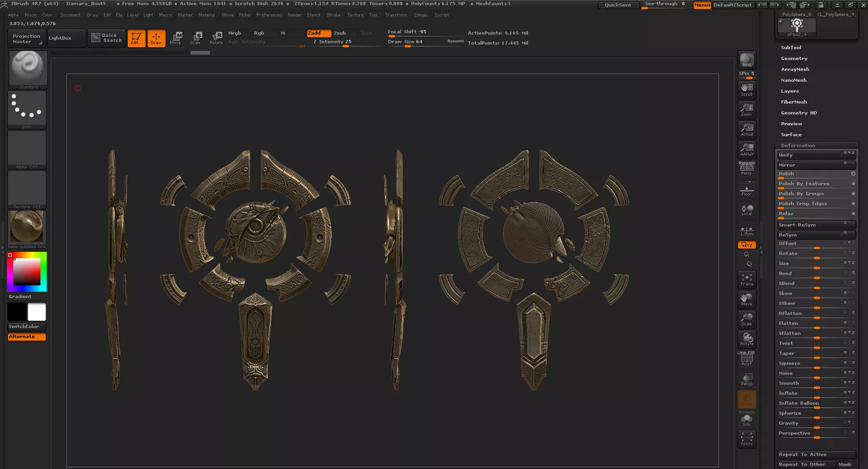Click the BPR render icon
868x469 pixels.
[x=746, y=60]
